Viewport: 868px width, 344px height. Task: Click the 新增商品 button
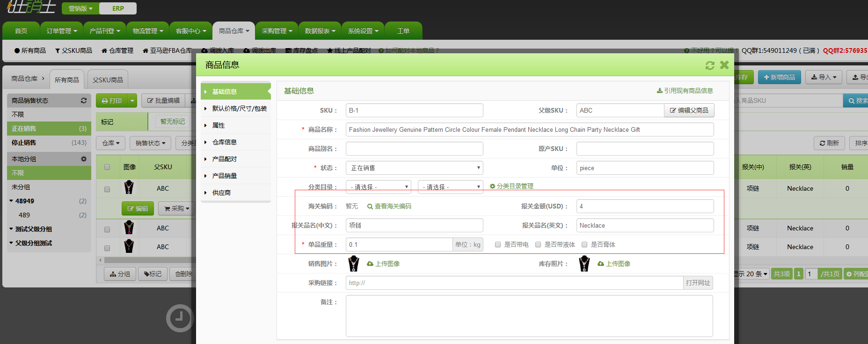(x=779, y=77)
